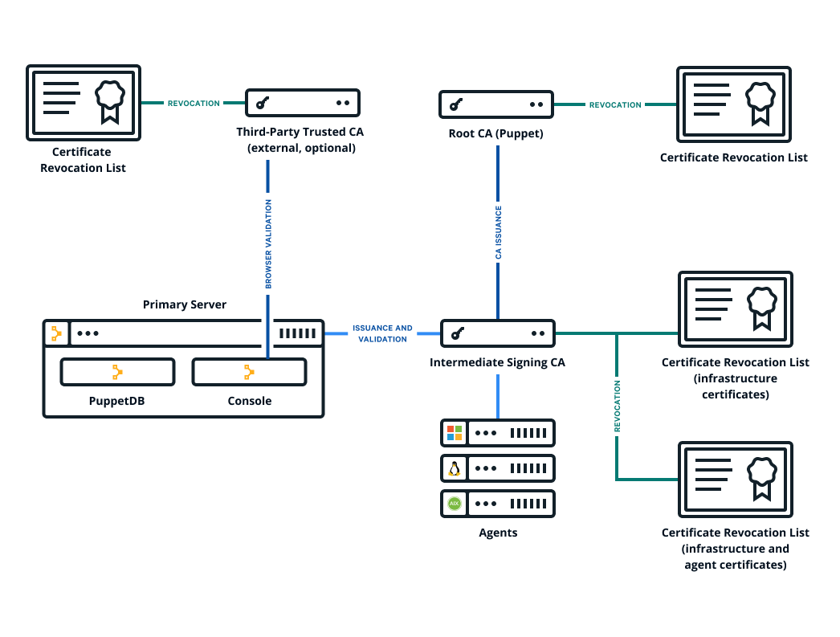Click the "Agents" label below the servers

(x=498, y=533)
